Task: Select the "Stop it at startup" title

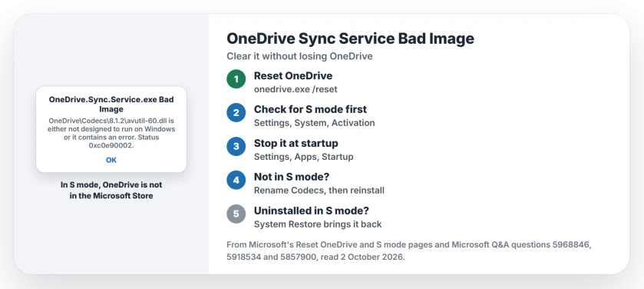Action: pos(296,143)
